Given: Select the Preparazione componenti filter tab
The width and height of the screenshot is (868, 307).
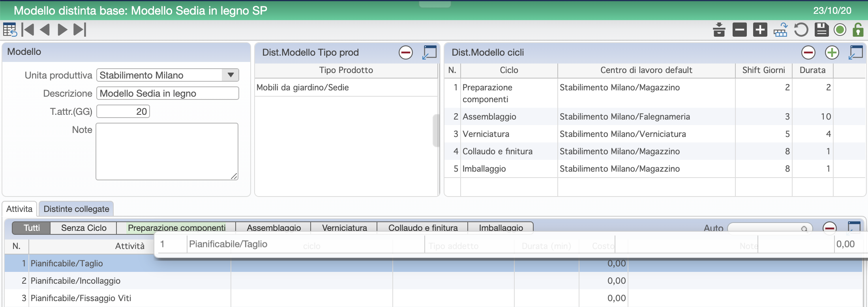Looking at the screenshot, I should coord(176,228).
